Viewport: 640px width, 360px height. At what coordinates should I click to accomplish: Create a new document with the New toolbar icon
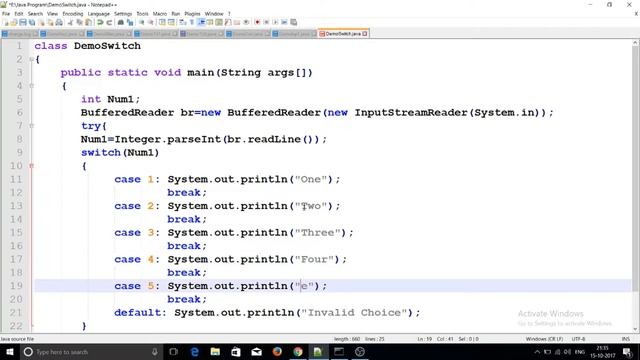tap(6, 22)
